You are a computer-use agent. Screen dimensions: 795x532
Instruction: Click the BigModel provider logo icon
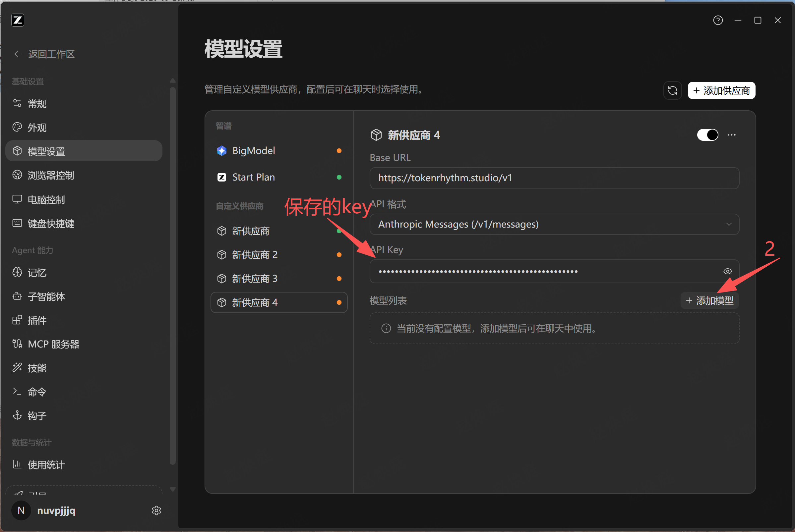coord(222,151)
